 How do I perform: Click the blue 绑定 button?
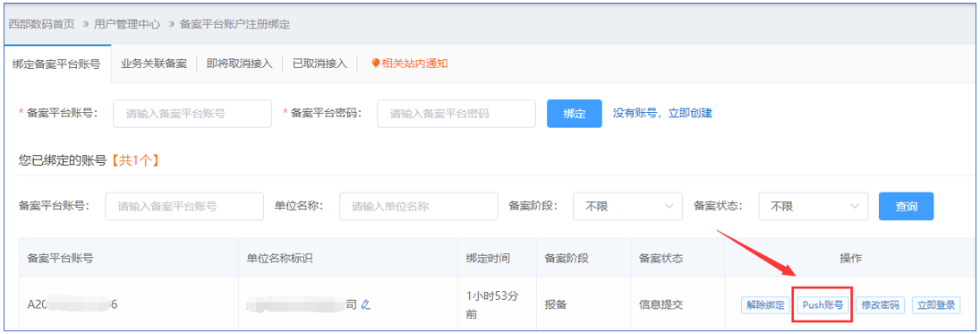click(x=574, y=114)
